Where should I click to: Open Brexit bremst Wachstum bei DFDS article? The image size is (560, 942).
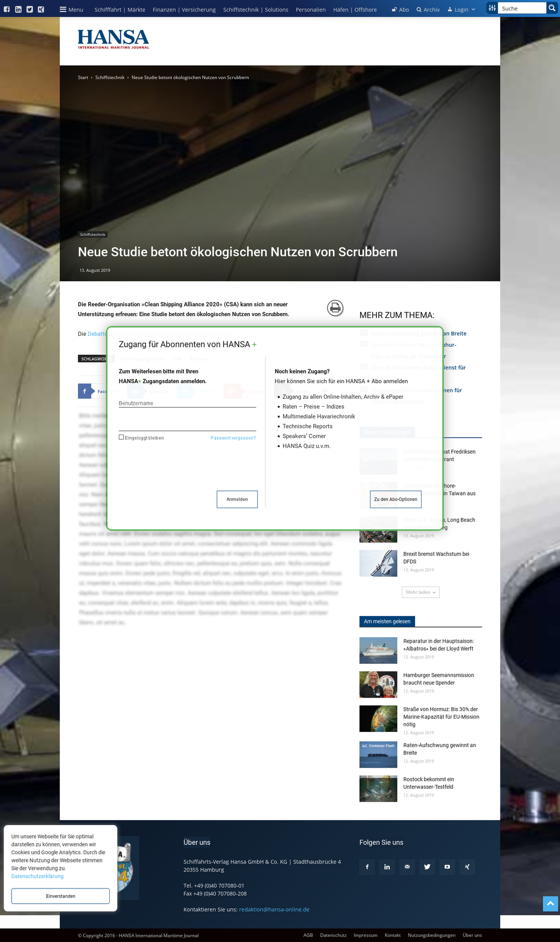pos(436,557)
